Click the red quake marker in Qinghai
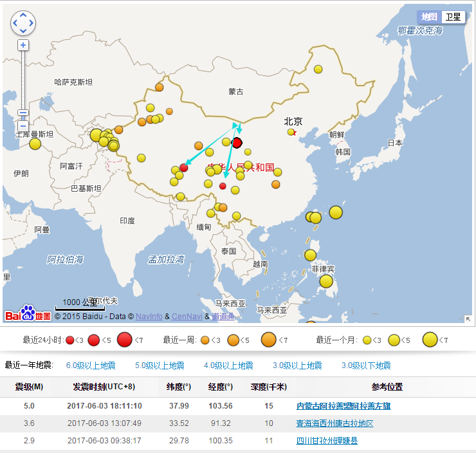Viewport: 476px width, 453px height. click(x=184, y=167)
